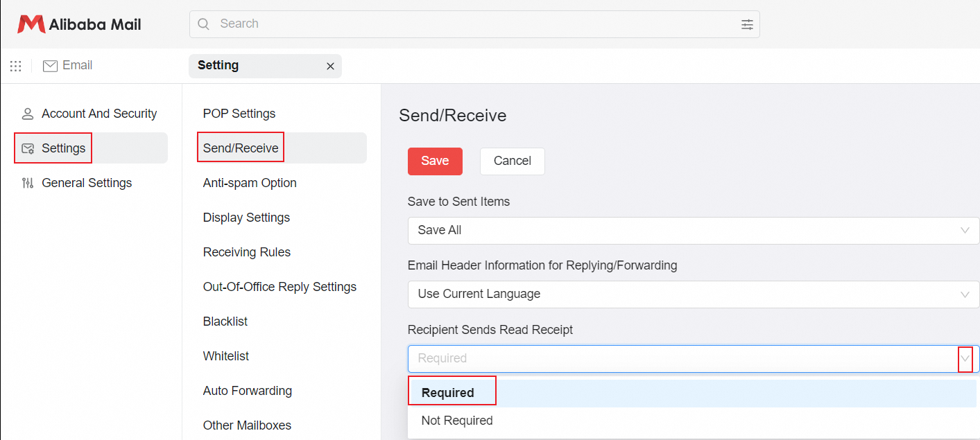Click the Account And Security person icon

click(x=28, y=114)
